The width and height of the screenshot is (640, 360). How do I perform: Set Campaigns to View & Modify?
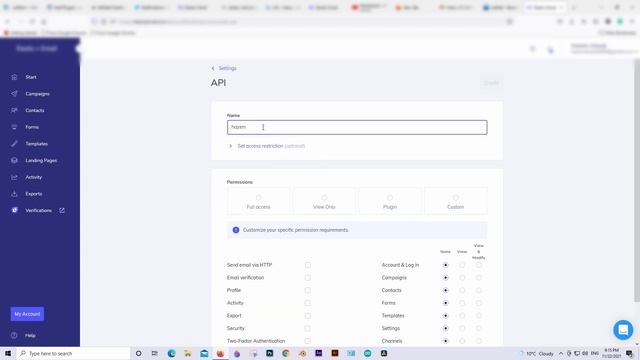pyautogui.click(x=478, y=278)
